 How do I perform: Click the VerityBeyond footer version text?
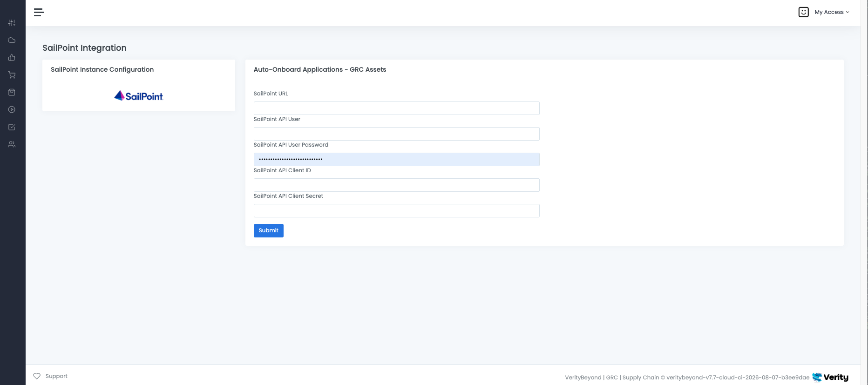click(687, 378)
